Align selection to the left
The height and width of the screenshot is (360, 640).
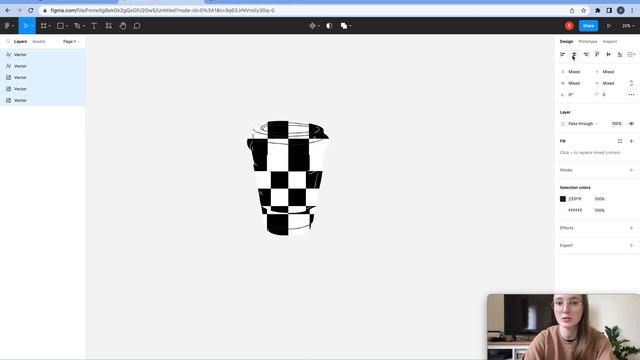[x=562, y=54]
